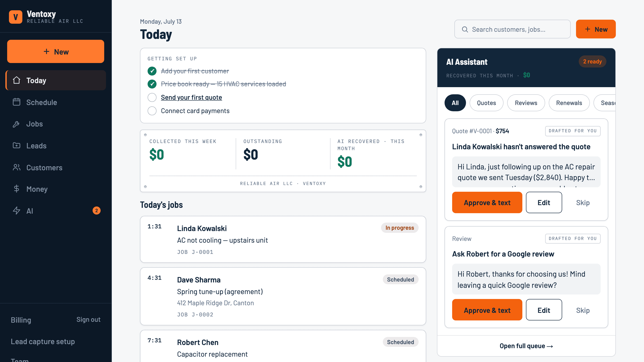
Task: Tick the Send your first quote circle
Action: click(x=152, y=97)
